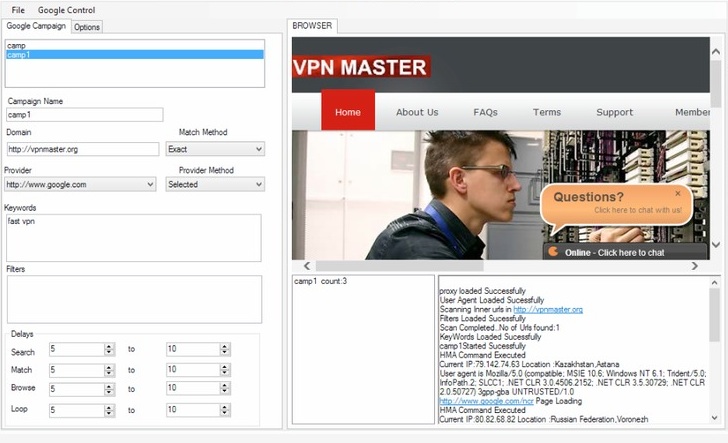Click the Campaign Name input field
The image size is (728, 443).
pyautogui.click(x=85, y=115)
